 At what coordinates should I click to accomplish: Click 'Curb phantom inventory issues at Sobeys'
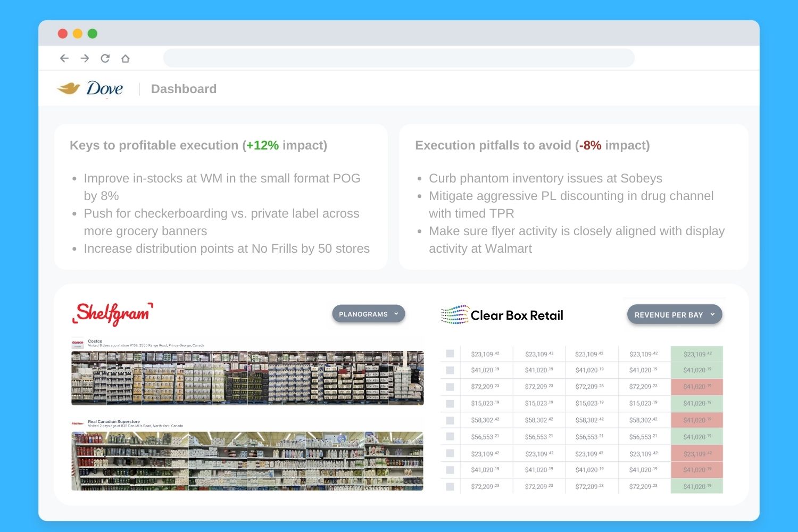coord(546,178)
